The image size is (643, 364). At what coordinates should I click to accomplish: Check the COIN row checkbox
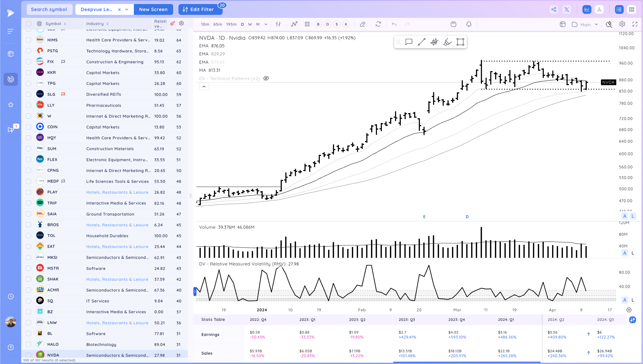[x=28, y=127]
